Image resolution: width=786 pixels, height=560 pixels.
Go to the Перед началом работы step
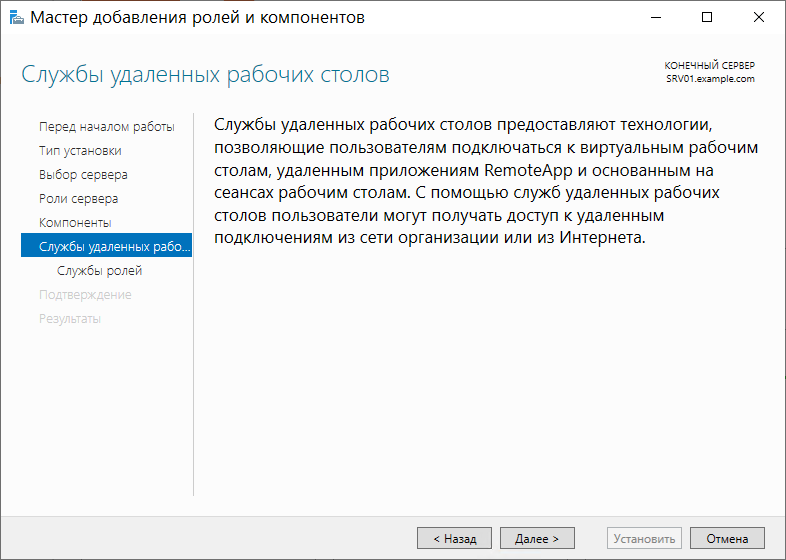point(107,127)
